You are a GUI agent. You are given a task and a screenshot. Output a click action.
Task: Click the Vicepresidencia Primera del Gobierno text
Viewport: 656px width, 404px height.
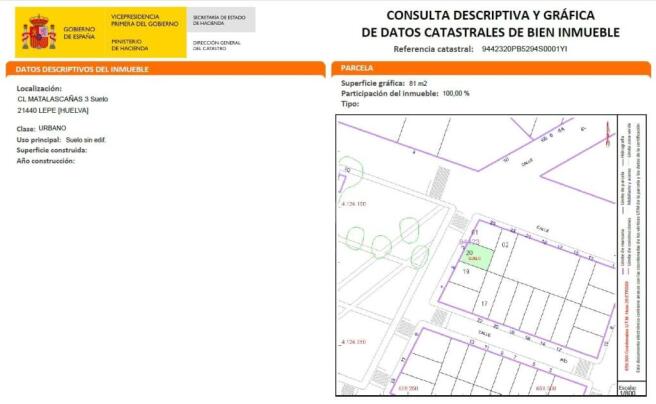tap(145, 20)
